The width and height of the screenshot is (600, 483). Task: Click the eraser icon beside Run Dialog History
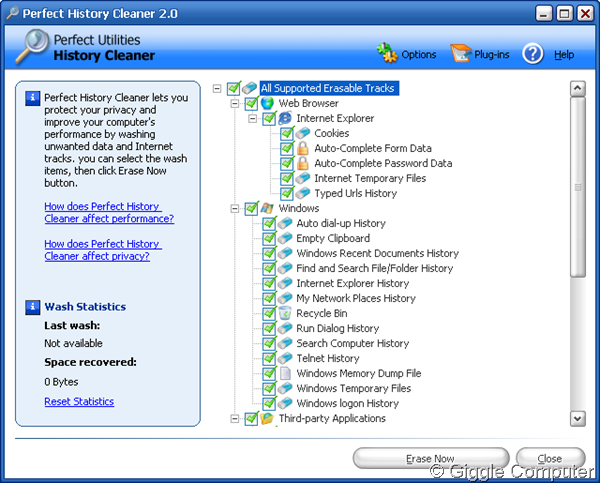[285, 328]
